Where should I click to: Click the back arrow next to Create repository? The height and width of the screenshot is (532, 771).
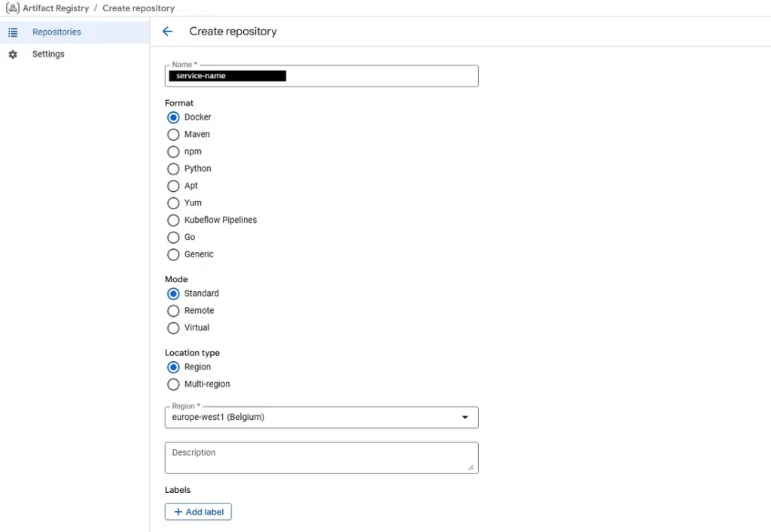167,32
